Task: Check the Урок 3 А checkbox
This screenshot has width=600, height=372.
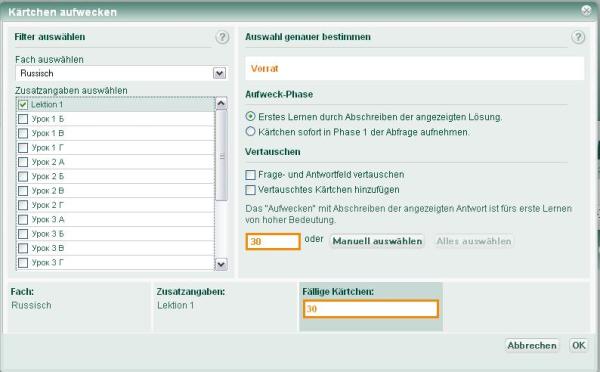Action: point(23,219)
